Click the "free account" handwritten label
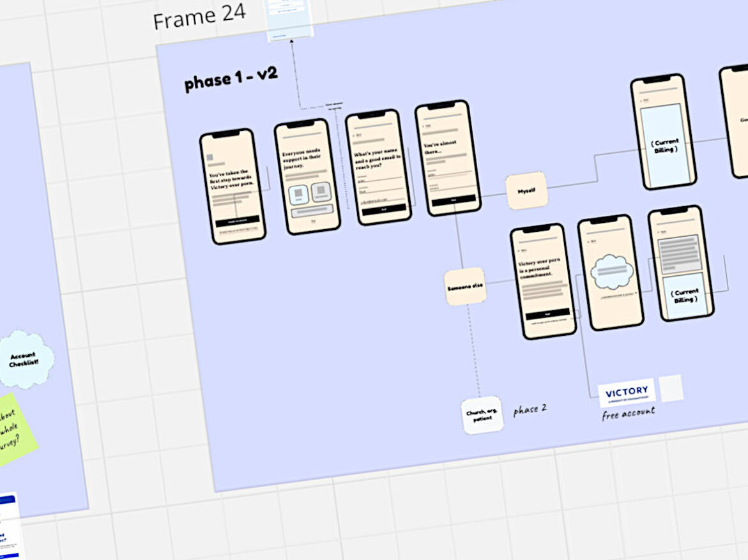The height and width of the screenshot is (560, 748). coord(628,414)
